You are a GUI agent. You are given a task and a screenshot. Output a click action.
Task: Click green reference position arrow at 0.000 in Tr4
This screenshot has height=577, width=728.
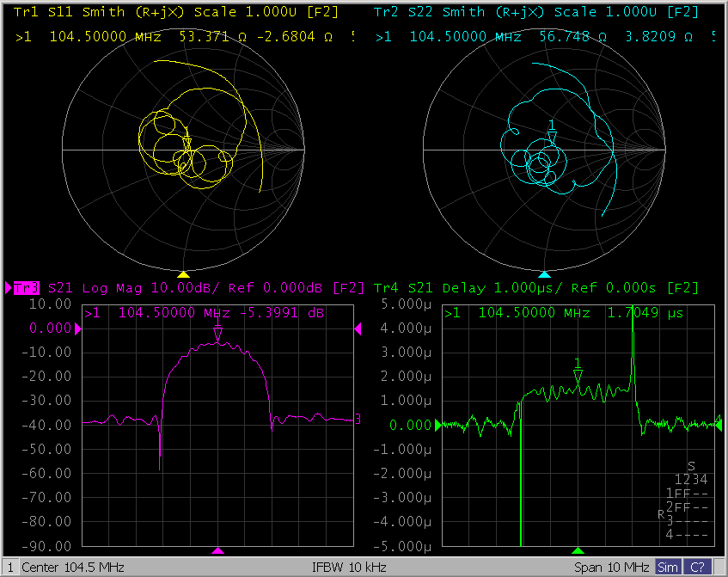(438, 425)
